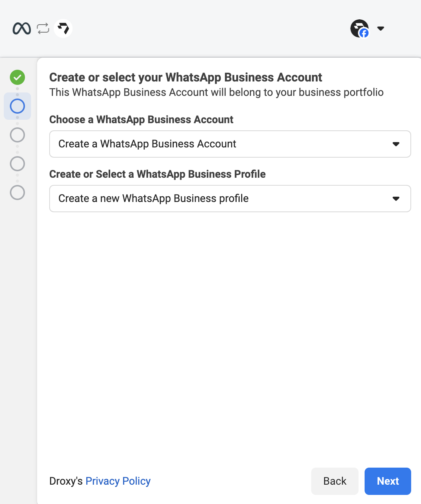
Task: Click the Meta logo in the header
Action: point(22,28)
